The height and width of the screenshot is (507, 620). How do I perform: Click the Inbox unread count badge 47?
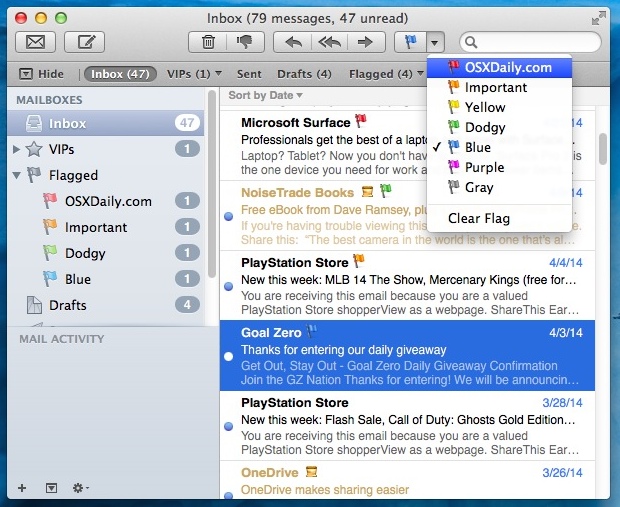pos(187,123)
